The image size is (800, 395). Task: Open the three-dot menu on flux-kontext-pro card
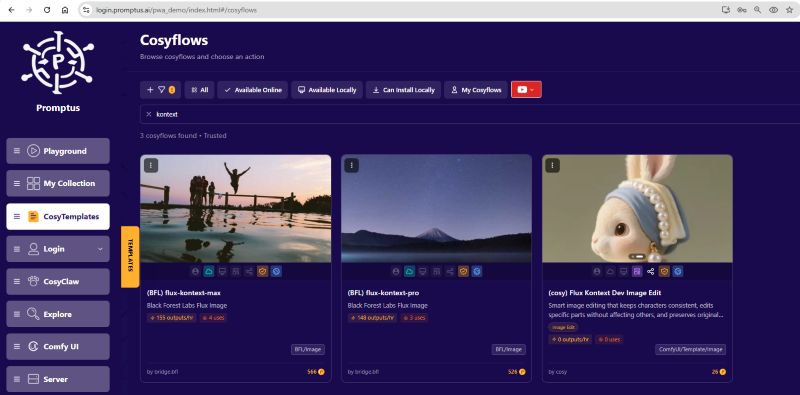click(351, 165)
